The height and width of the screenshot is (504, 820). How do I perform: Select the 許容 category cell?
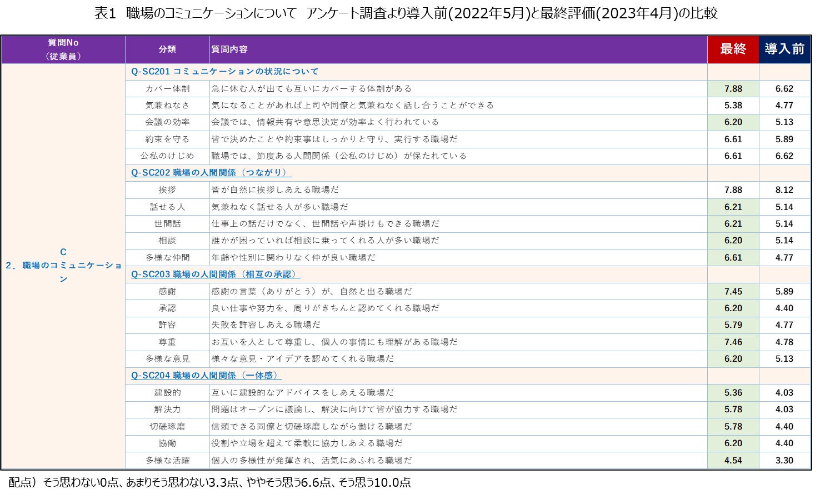(x=167, y=325)
